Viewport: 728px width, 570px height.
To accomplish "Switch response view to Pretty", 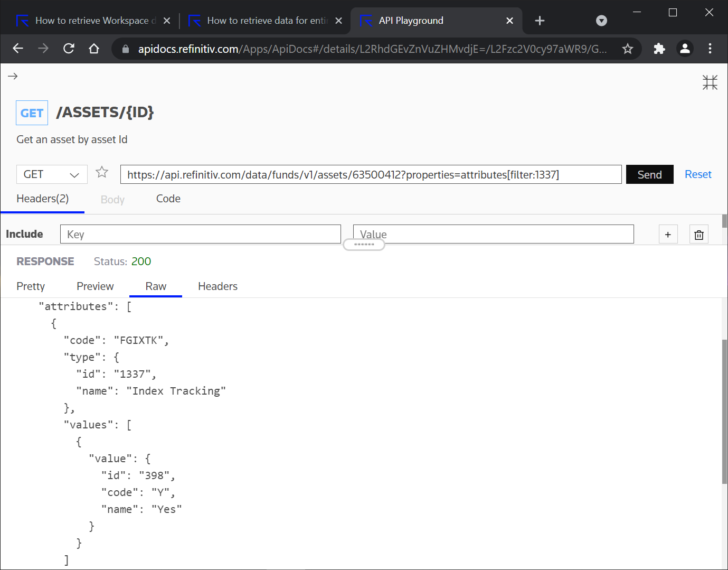I will click(x=31, y=286).
